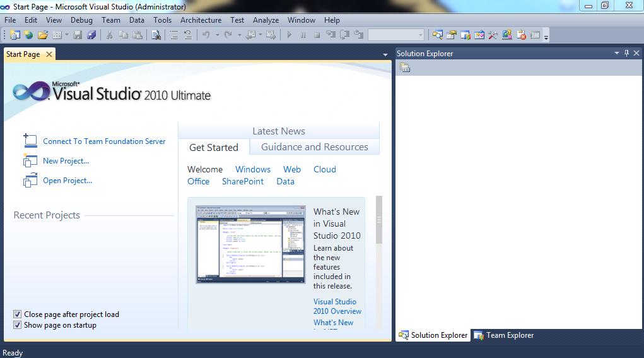644x358 pixels.
Task: Select the Get Started tab
Action: (214, 148)
